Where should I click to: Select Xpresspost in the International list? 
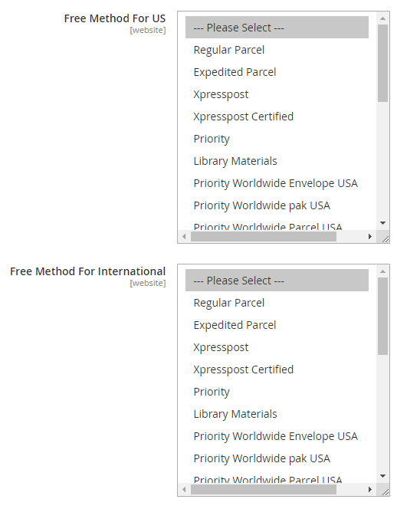coord(277,347)
